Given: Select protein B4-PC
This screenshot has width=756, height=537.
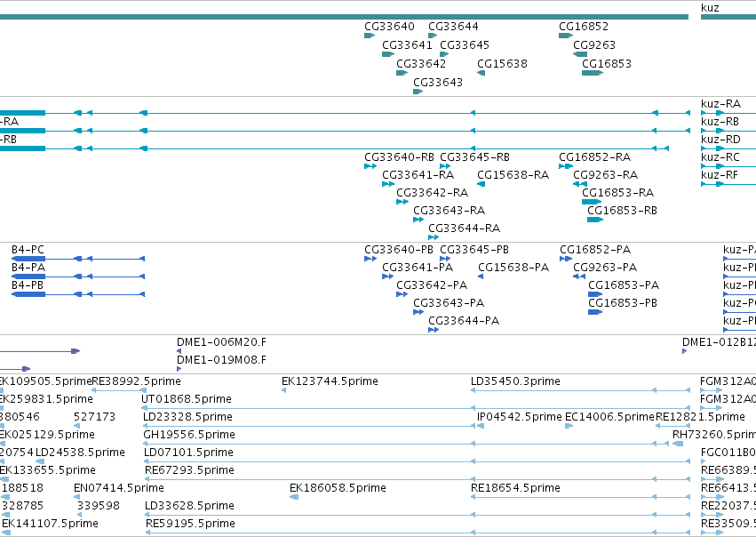Looking at the screenshot, I should [x=28, y=250].
